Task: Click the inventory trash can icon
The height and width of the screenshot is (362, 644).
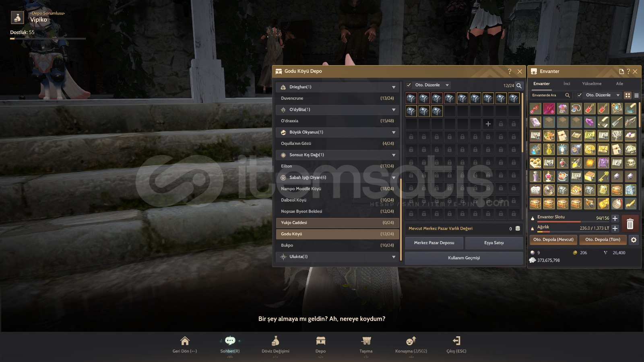Action: 630,223
